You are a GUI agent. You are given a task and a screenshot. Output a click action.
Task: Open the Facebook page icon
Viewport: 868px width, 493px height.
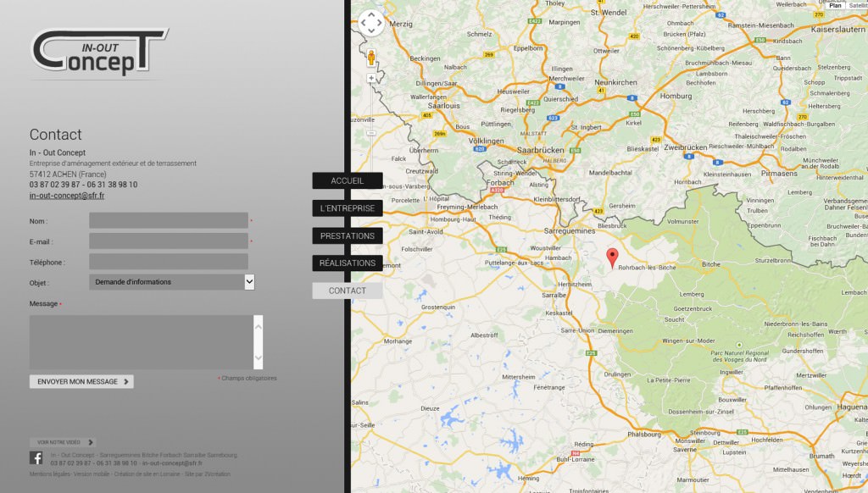pyautogui.click(x=36, y=457)
